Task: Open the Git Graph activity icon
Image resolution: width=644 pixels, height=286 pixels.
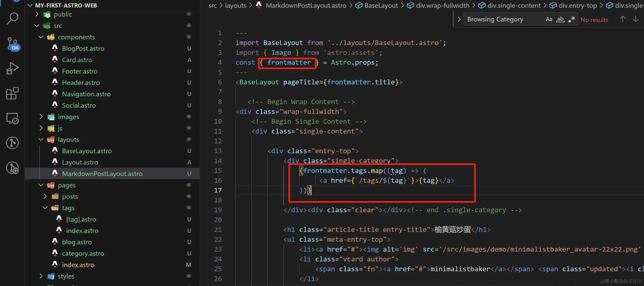Action: point(12,143)
